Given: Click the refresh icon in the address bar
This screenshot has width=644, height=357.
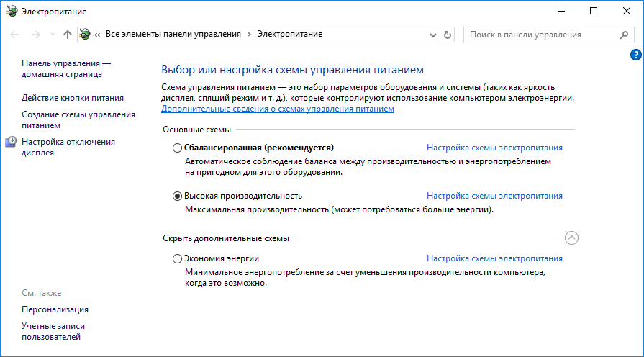Looking at the screenshot, I should 448,35.
